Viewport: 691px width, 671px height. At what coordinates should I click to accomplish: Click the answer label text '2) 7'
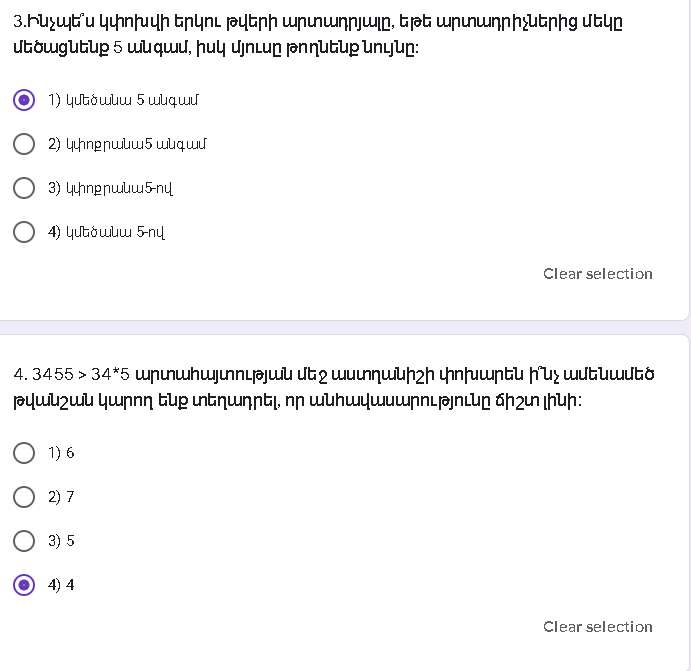click(61, 497)
